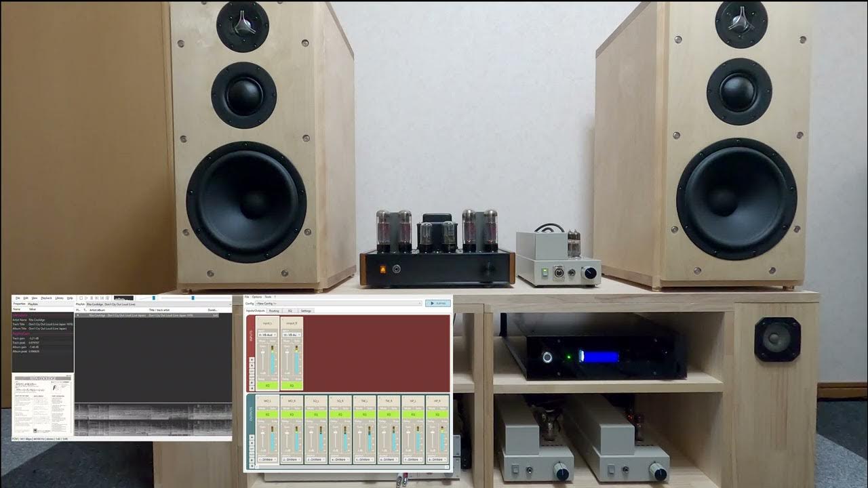Open the SQ_L output device dropdown

[316, 460]
